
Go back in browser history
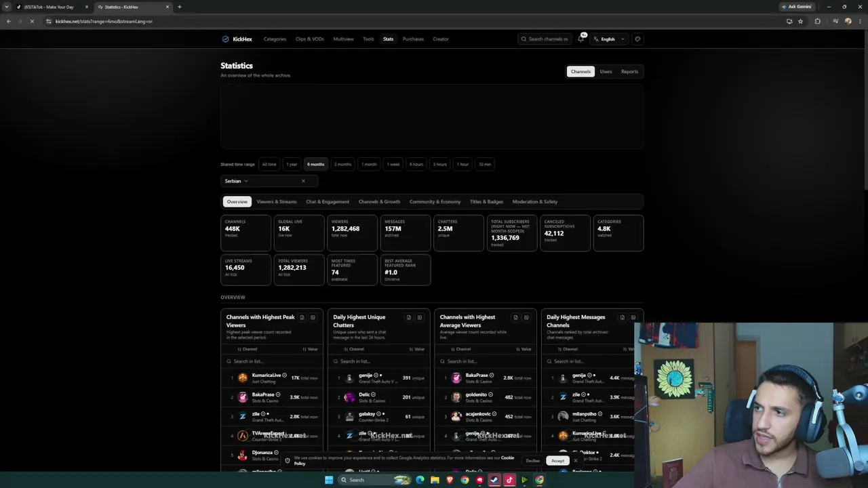click(x=8, y=21)
